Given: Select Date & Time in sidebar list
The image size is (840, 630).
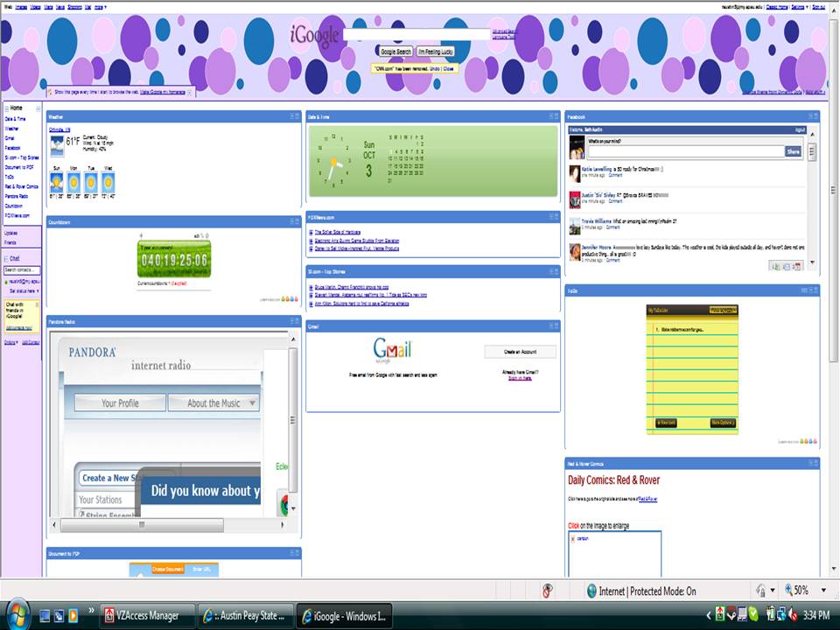Looking at the screenshot, I should pos(15,118).
